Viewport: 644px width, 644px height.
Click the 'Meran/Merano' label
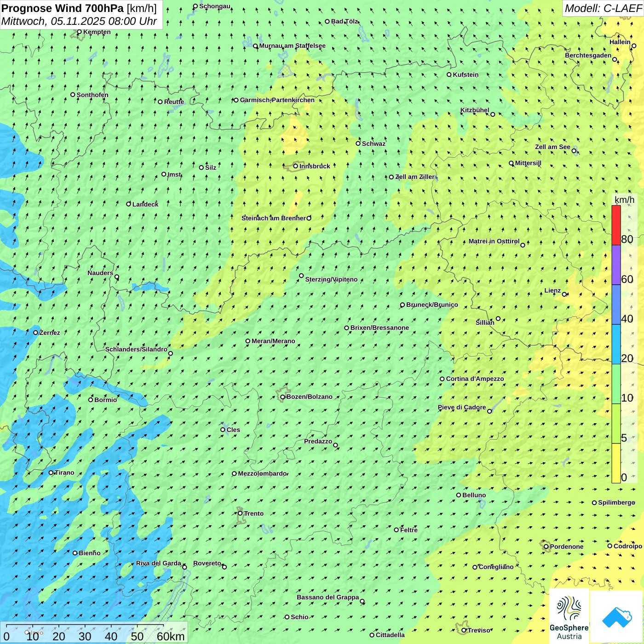(273, 341)
